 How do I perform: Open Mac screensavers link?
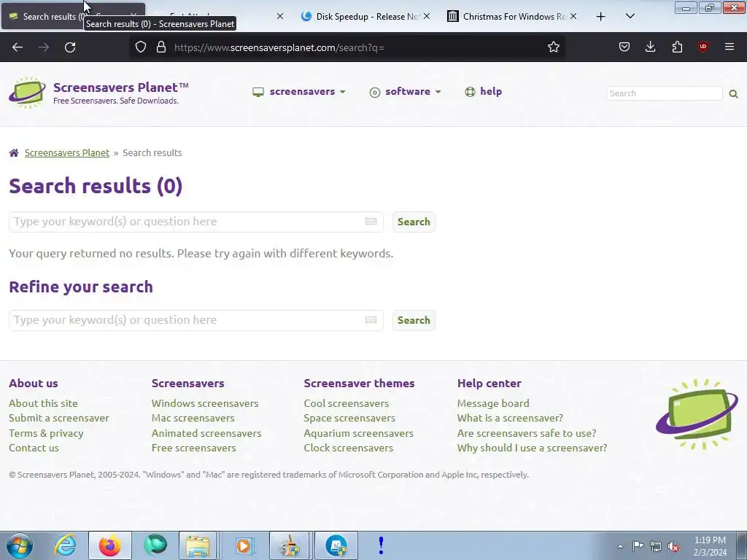click(193, 418)
